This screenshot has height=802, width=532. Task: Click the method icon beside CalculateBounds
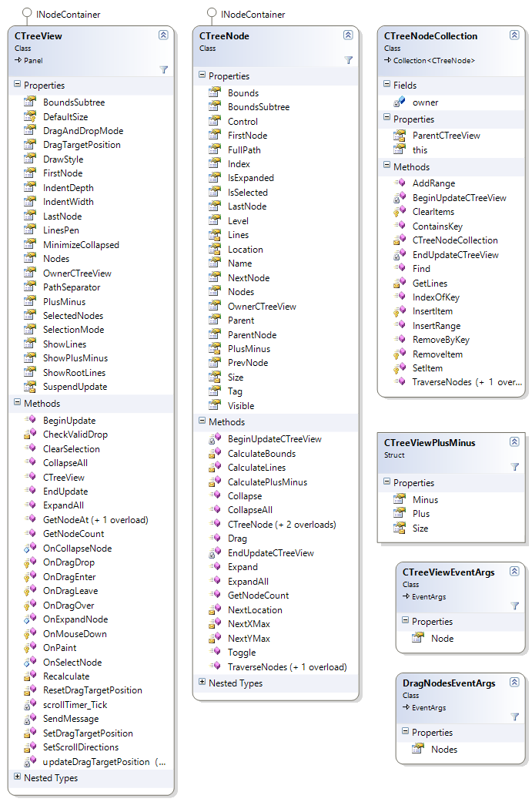[215, 453]
